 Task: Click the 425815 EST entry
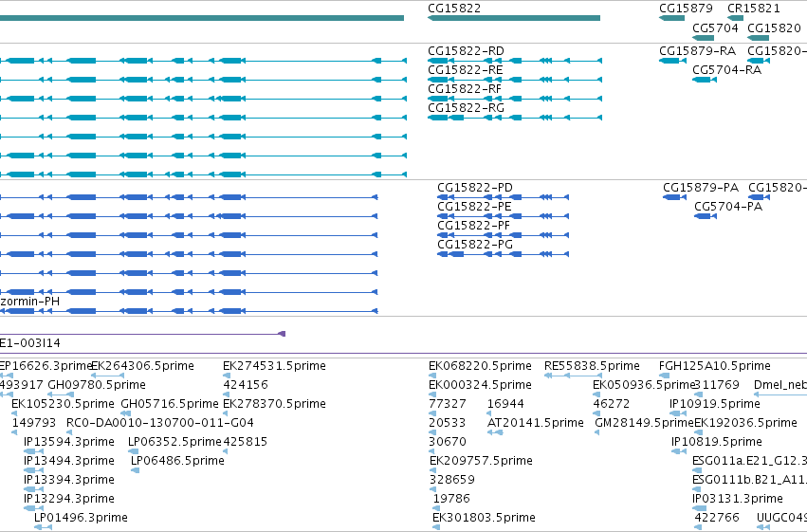pos(246,442)
